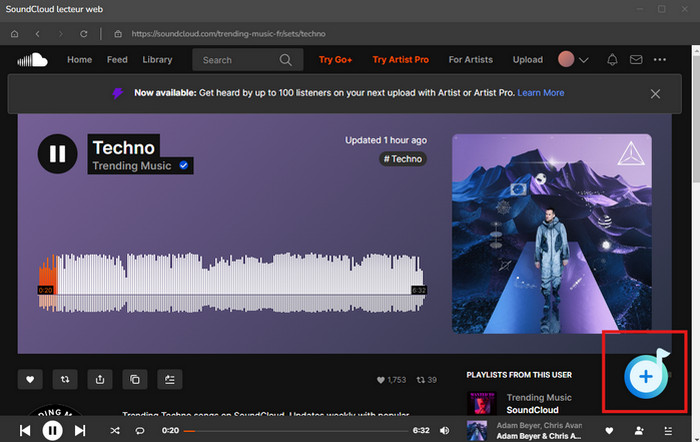Expand the profile dropdown chevron
Image resolution: width=700 pixels, height=442 pixels.
583,60
